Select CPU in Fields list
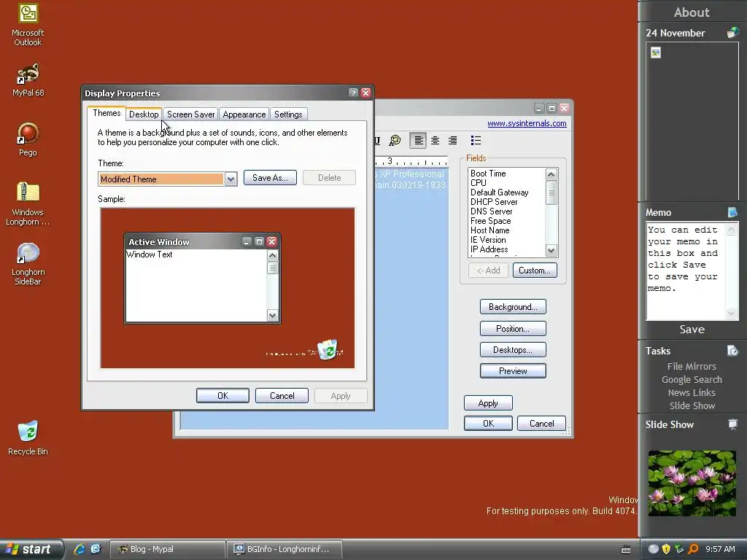The width and height of the screenshot is (747, 560). click(x=479, y=183)
